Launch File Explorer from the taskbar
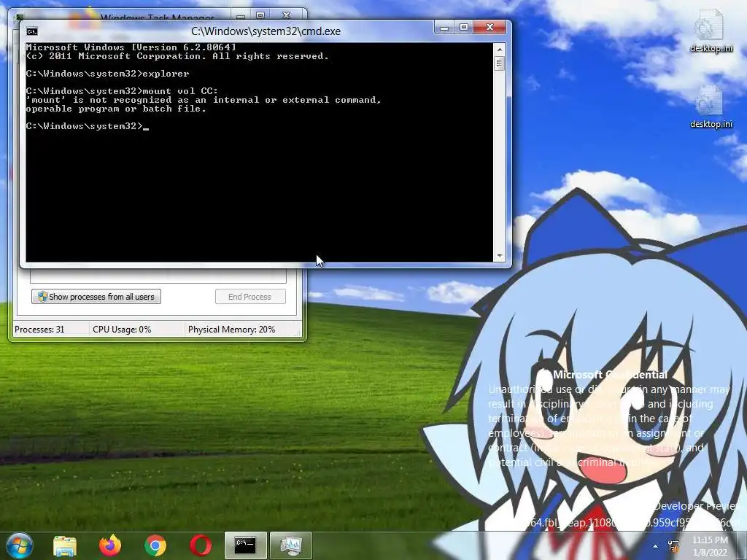 point(65,545)
